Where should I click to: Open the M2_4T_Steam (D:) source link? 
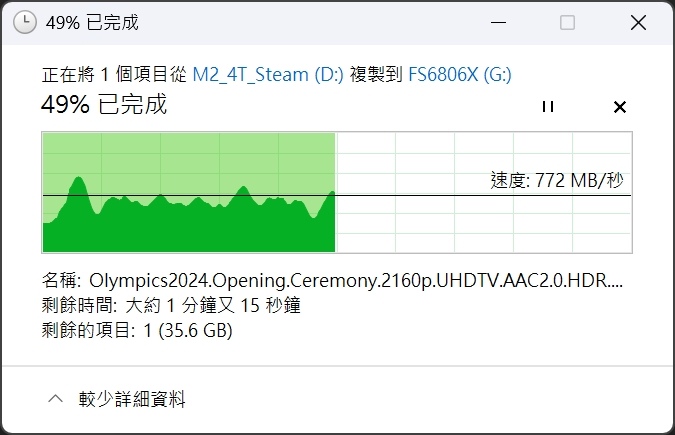[268, 75]
